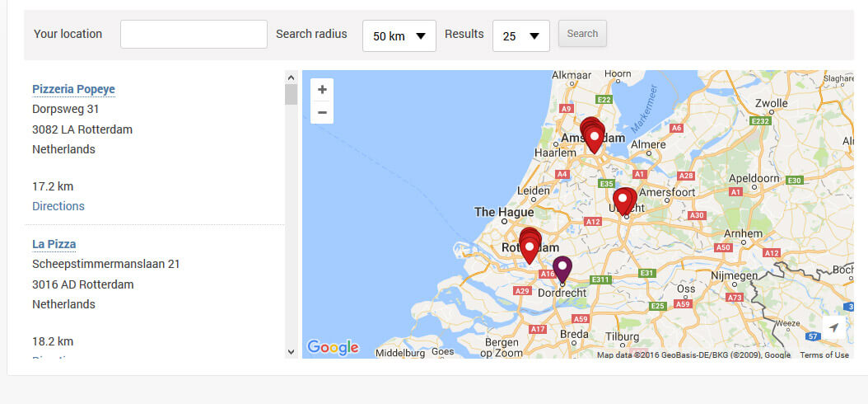Zoom in the map with plus button
This screenshot has width=868, height=404.
(x=322, y=90)
